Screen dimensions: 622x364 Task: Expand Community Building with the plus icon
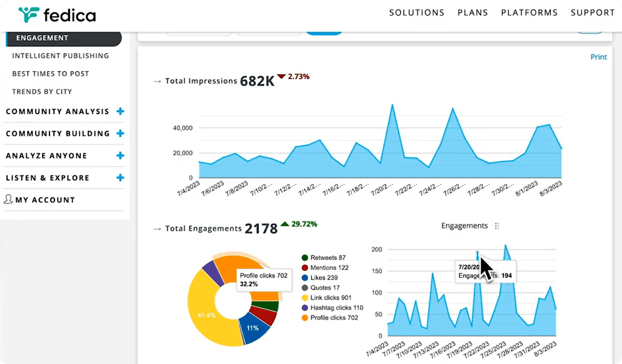(x=120, y=133)
